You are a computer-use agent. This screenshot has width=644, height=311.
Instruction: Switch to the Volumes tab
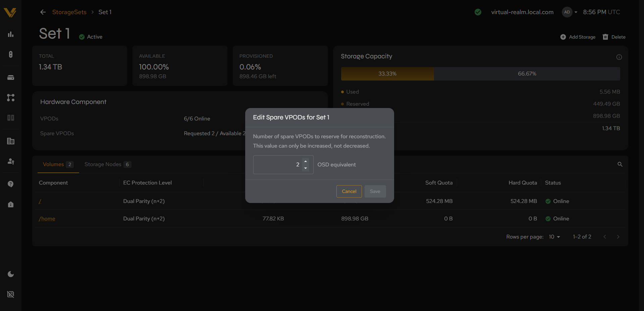coord(58,164)
